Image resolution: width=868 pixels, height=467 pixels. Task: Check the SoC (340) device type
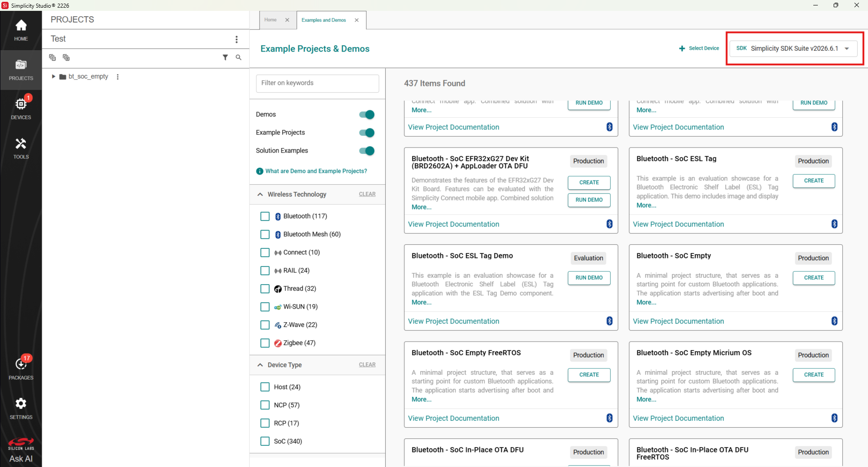tap(265, 441)
